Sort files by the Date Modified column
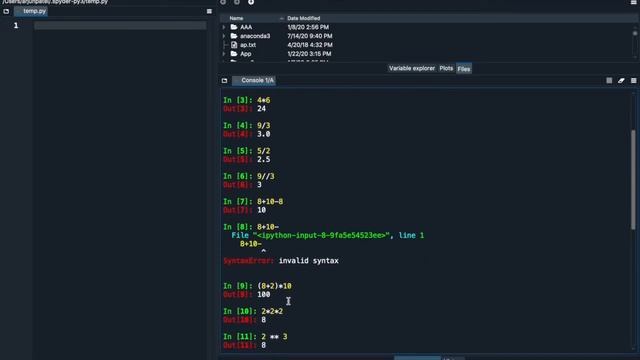The width and height of the screenshot is (640, 360). point(304,18)
